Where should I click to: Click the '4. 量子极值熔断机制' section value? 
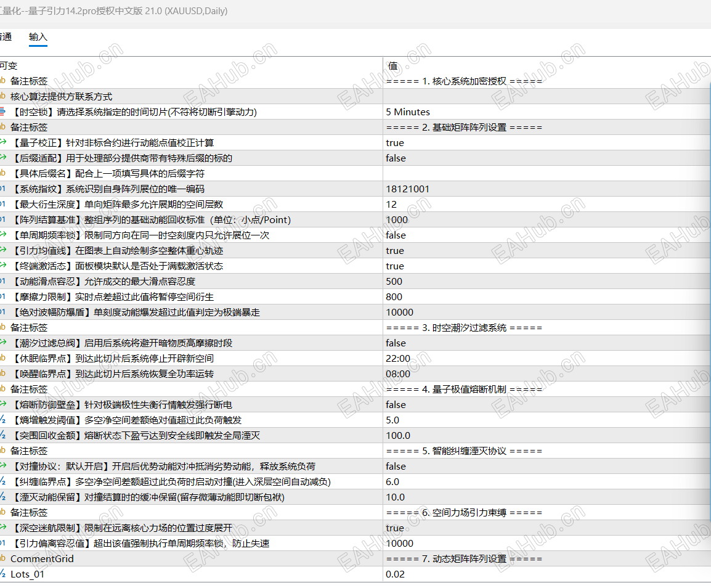[x=464, y=390]
